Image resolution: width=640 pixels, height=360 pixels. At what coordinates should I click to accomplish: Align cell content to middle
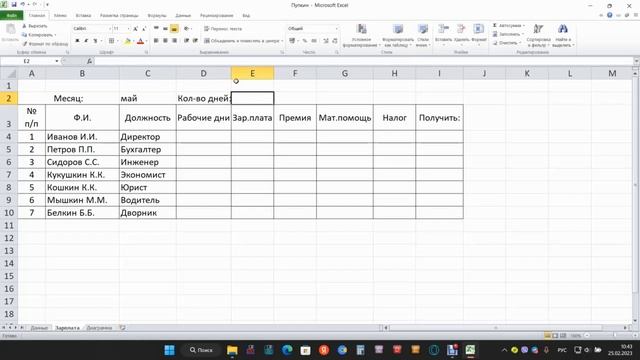[165, 29]
